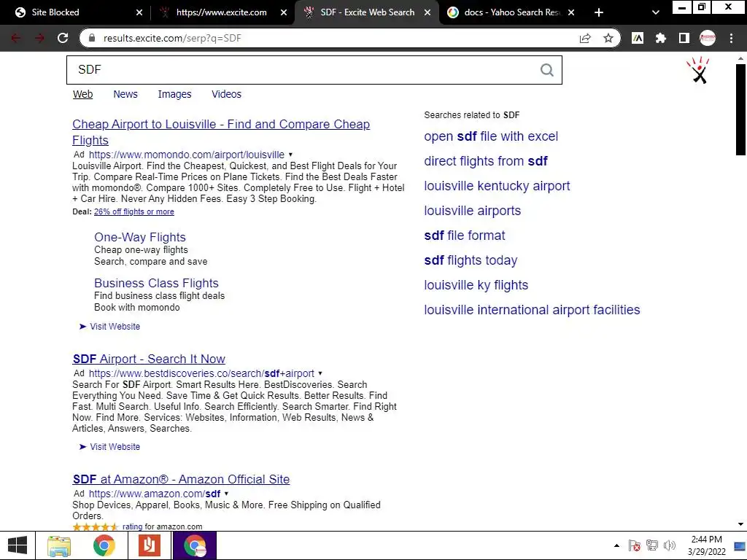Close the docs - Yahoo Search tab
This screenshot has height=560, width=747.
click(571, 12)
